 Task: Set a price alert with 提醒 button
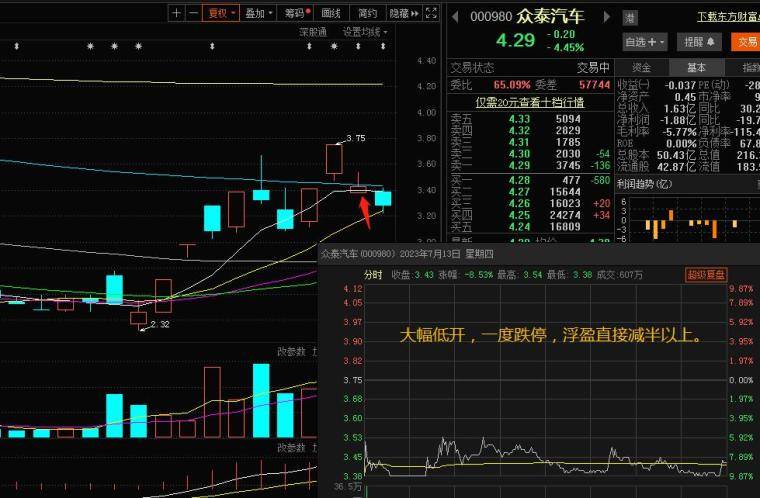tap(699, 42)
